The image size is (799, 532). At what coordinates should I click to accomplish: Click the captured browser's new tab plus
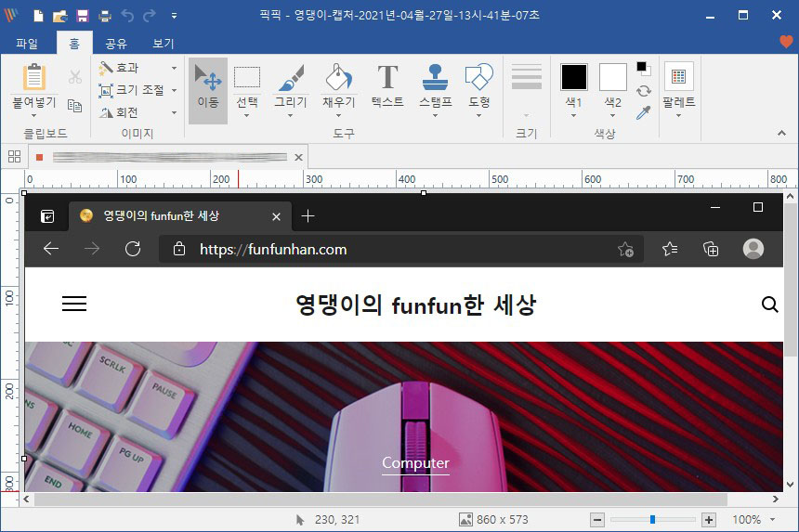[308, 216]
